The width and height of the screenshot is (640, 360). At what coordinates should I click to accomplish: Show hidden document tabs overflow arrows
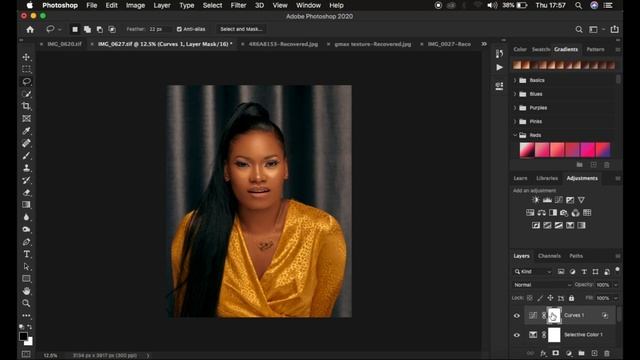pyautogui.click(x=484, y=44)
